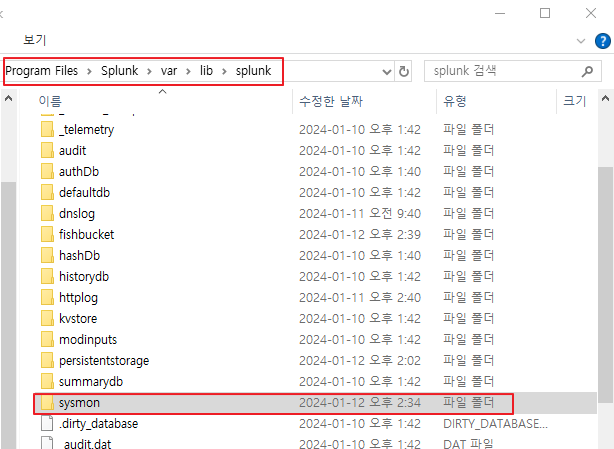
Task: Select the hashDb folder icon
Action: coord(47,256)
